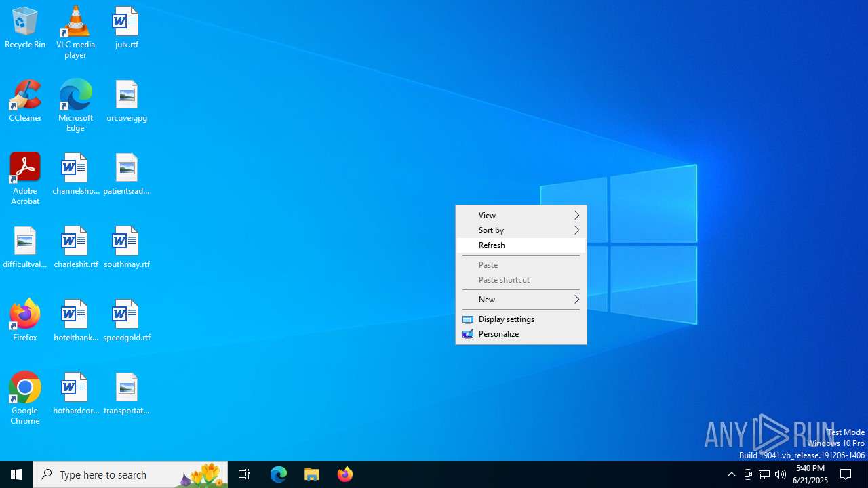Select the charleshit.rtf document
The image size is (868, 488).
[75, 247]
